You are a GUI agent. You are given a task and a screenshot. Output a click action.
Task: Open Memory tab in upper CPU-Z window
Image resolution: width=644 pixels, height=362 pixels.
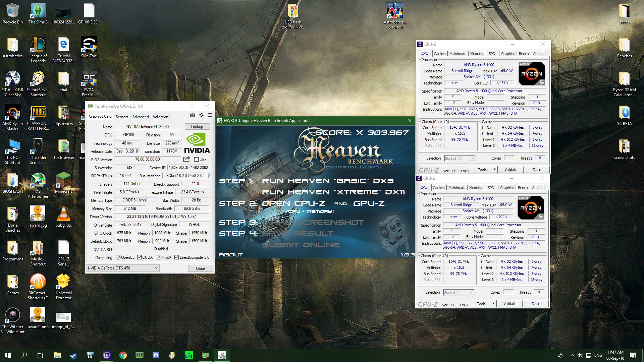point(477,54)
